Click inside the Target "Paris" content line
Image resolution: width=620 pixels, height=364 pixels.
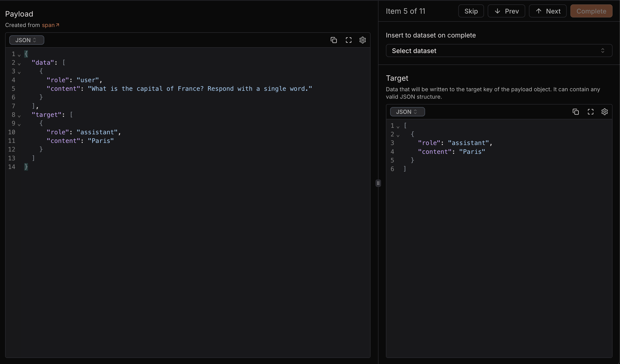pyautogui.click(x=472, y=152)
